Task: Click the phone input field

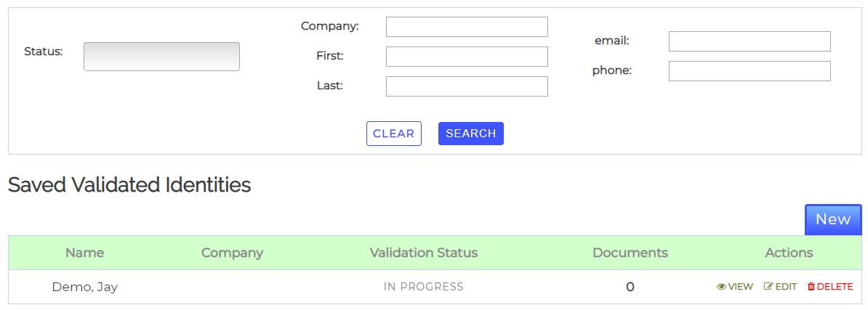Action: coord(749,71)
